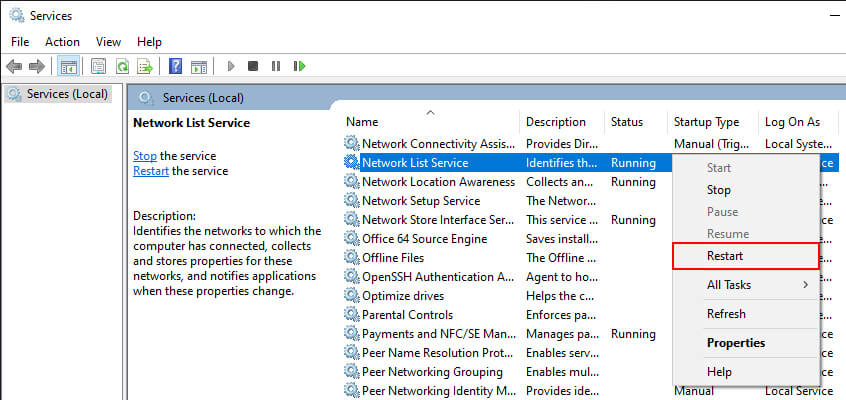The height and width of the screenshot is (400, 846).
Task: Click the Refresh icon in the toolbar
Action: [122, 66]
